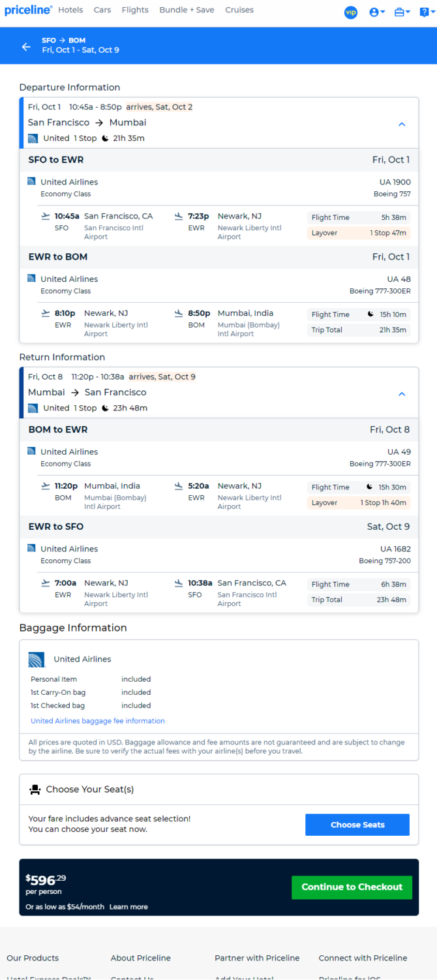The height and width of the screenshot is (980, 437).
Task: Click takeoff icon next to 11:20p
Action: point(45,486)
